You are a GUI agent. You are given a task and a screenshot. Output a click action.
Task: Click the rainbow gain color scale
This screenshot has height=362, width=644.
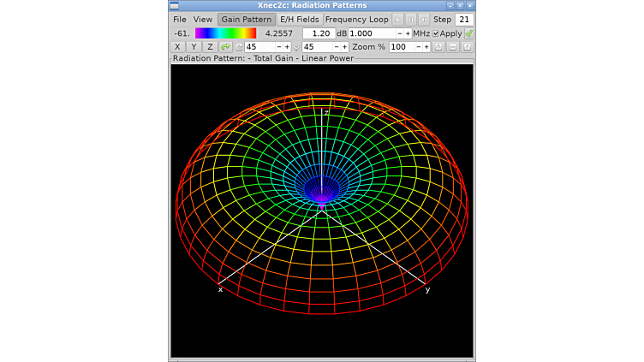pos(225,33)
